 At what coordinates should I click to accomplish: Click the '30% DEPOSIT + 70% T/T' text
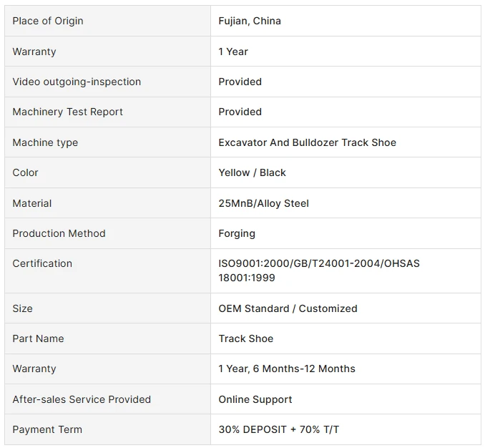point(279,429)
